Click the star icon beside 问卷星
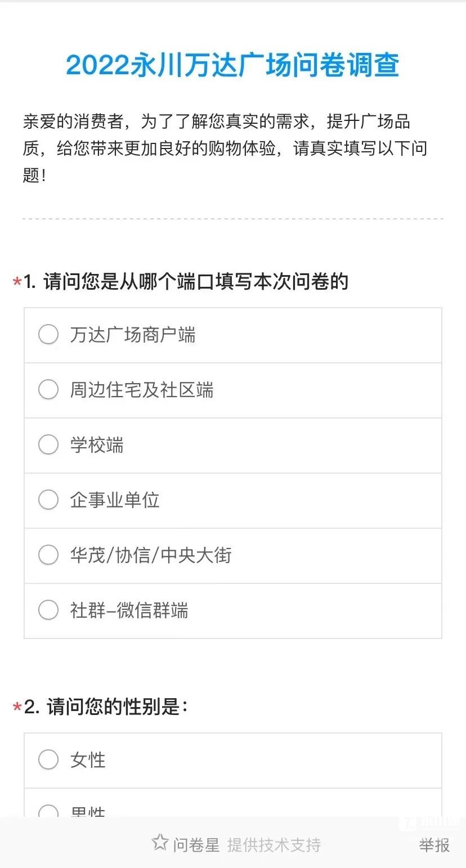Image resolution: width=466 pixels, height=868 pixels. (x=160, y=843)
